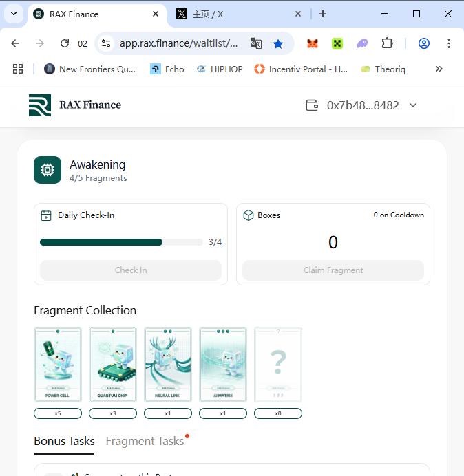Open the Chrome three-dot menu
The image size is (464, 476).
(x=449, y=43)
